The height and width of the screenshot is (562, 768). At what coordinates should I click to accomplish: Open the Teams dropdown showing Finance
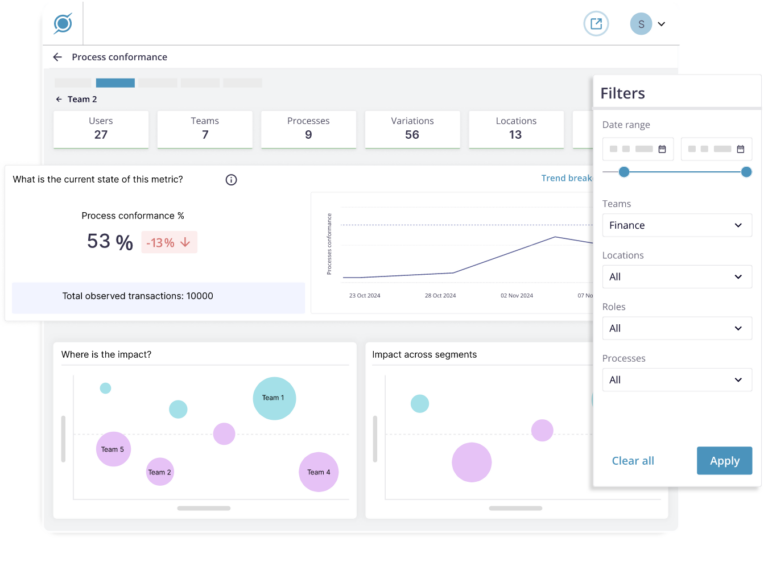pos(676,225)
